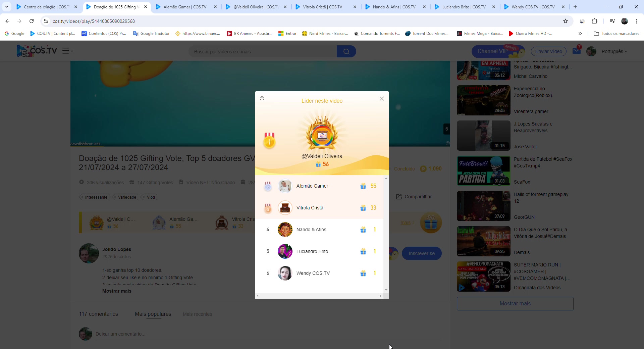Expand the Português language dropdown
Screen dimensions: 644x349
(x=615, y=51)
